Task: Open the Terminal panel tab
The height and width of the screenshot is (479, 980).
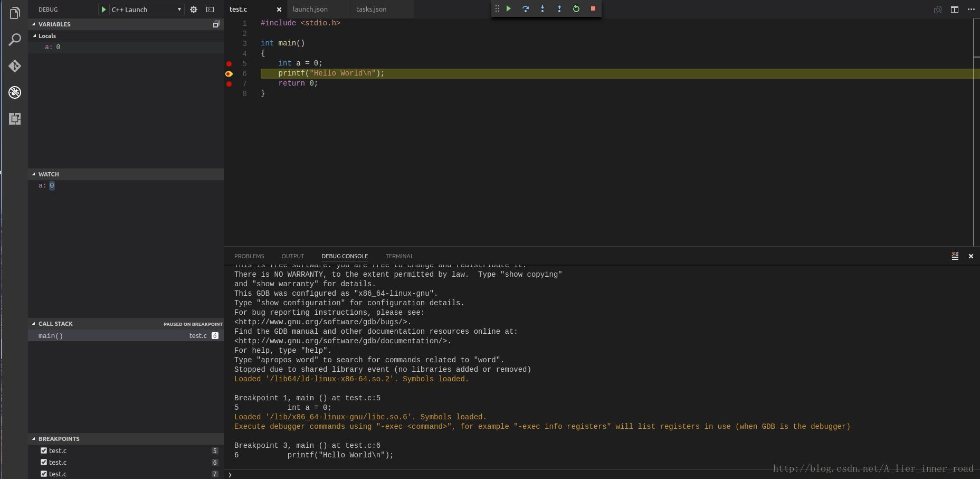Action: 399,256
